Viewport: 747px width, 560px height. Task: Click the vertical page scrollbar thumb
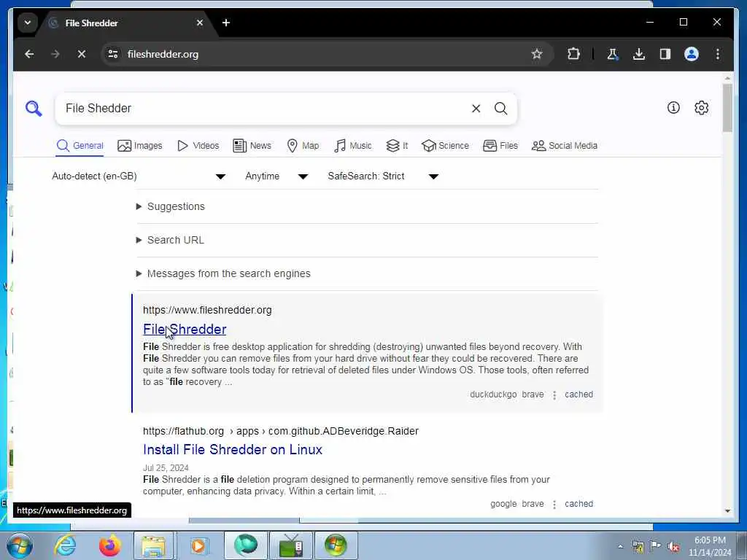click(727, 108)
